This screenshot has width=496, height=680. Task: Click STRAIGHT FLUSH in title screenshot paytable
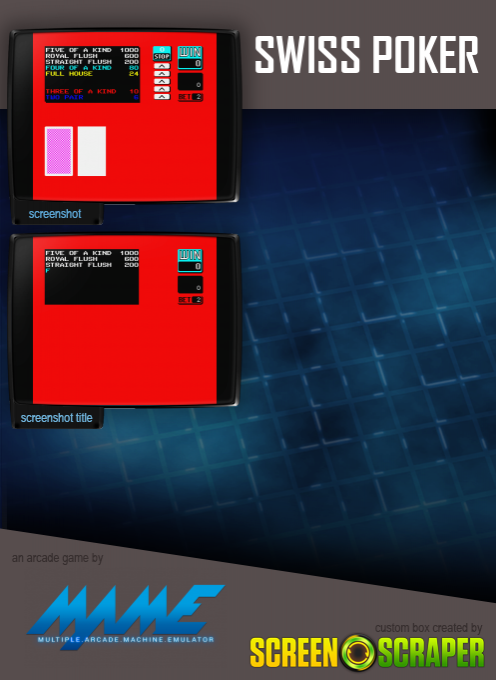[92, 265]
